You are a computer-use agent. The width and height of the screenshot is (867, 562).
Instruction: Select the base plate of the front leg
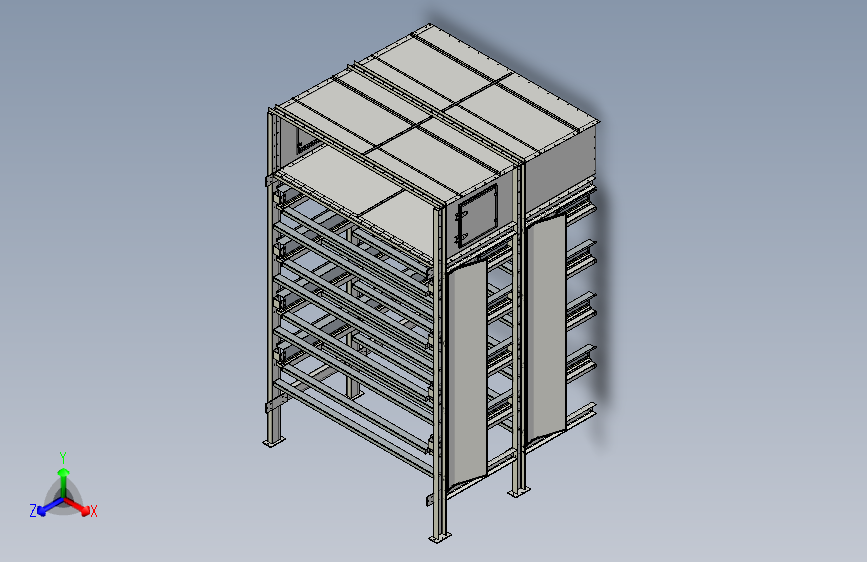click(440, 537)
